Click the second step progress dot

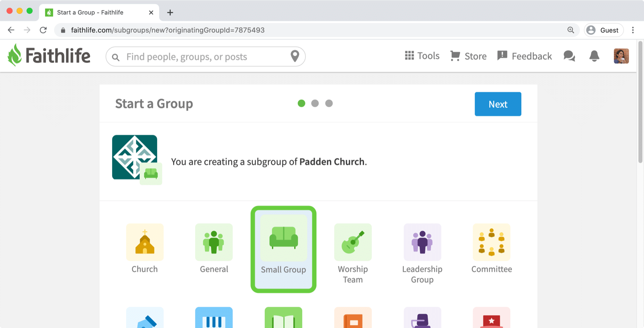click(x=315, y=103)
